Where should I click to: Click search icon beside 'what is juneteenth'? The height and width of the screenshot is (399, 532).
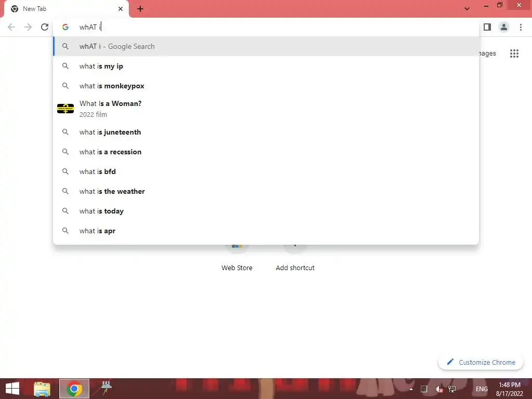point(65,131)
